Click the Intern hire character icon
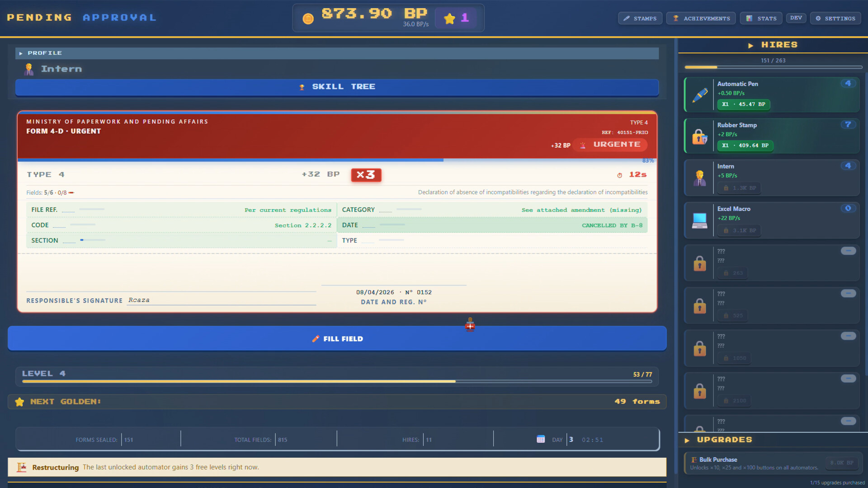868x488 pixels. (700, 178)
